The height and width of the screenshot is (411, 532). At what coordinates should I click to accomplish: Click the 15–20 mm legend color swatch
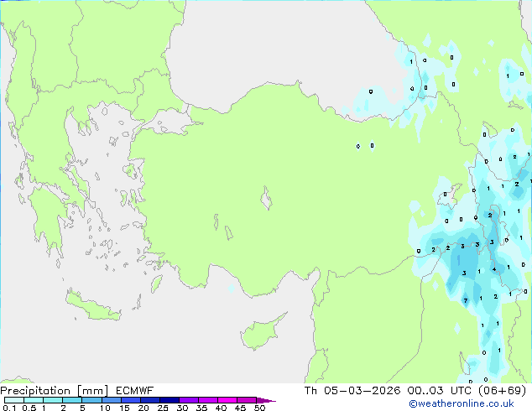pyautogui.click(x=130, y=400)
